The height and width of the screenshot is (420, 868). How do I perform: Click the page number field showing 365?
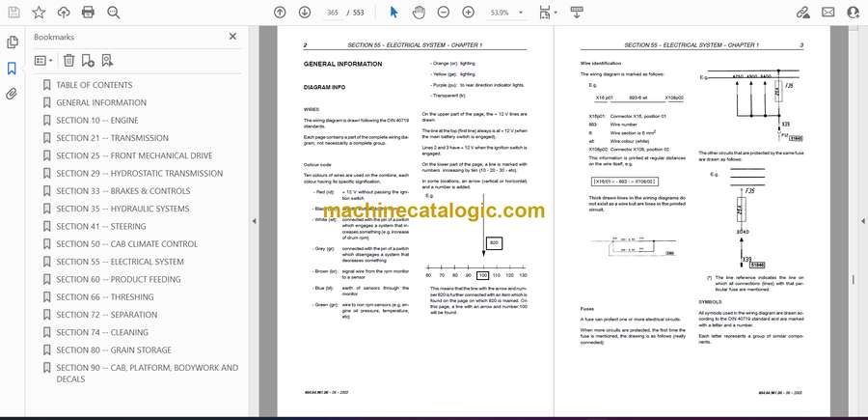[x=333, y=13]
